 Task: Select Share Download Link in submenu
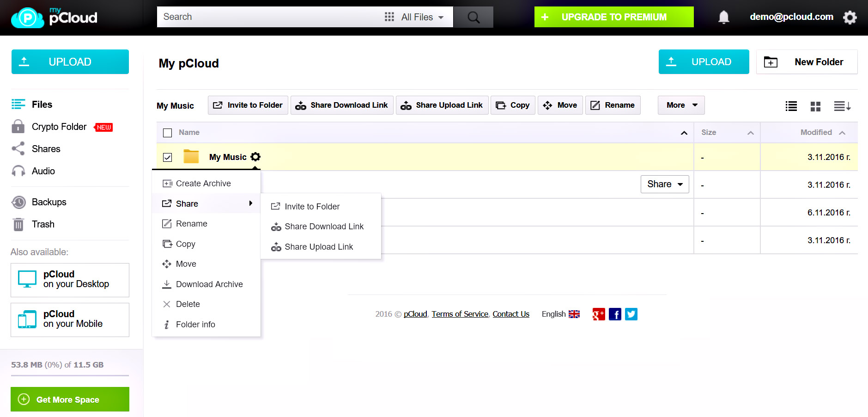321,227
